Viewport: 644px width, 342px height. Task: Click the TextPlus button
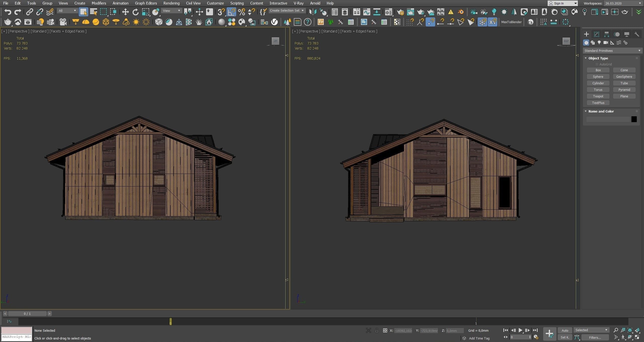click(x=598, y=103)
